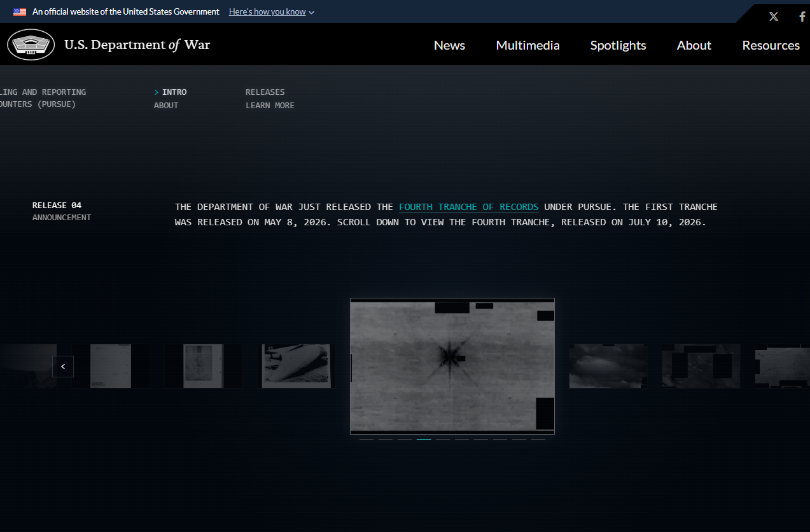Select the typed document thumbnail beside arrow

click(x=111, y=366)
